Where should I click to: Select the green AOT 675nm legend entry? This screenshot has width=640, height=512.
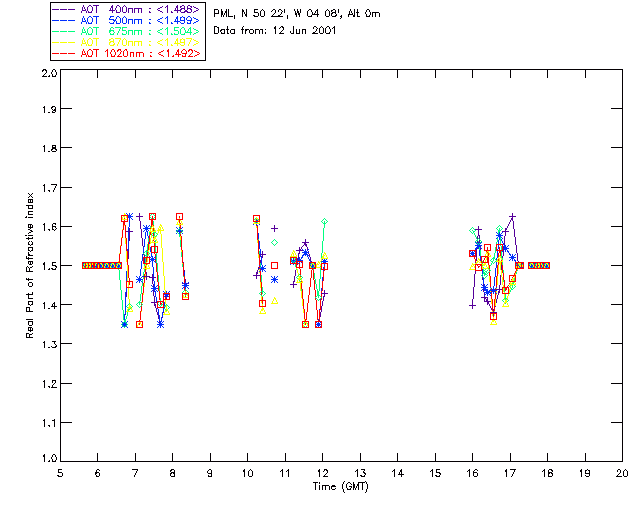point(127,31)
